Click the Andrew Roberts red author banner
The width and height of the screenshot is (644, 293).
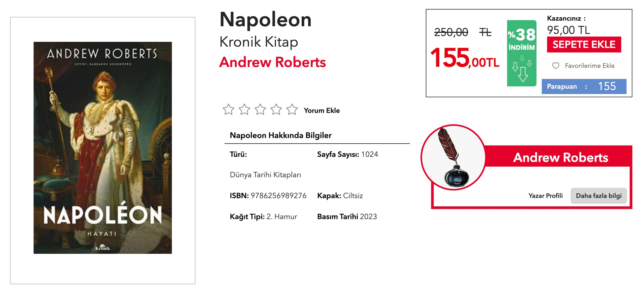(x=560, y=157)
